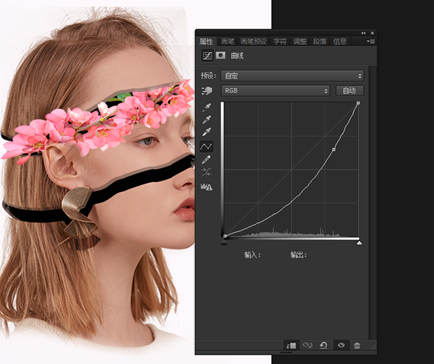This screenshot has height=364, width=434.
Task: Click the black point input slider triangle
Action: [x=224, y=243]
